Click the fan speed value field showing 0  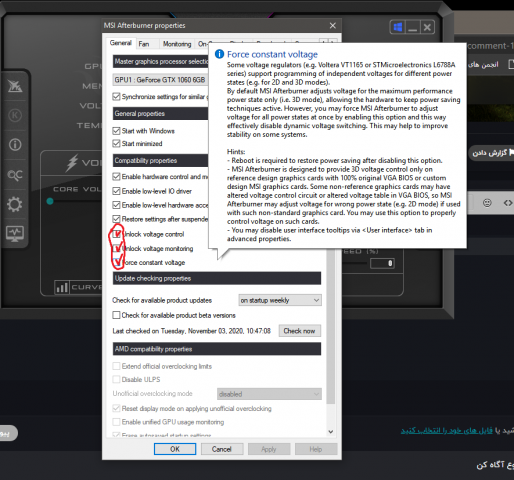point(382,263)
